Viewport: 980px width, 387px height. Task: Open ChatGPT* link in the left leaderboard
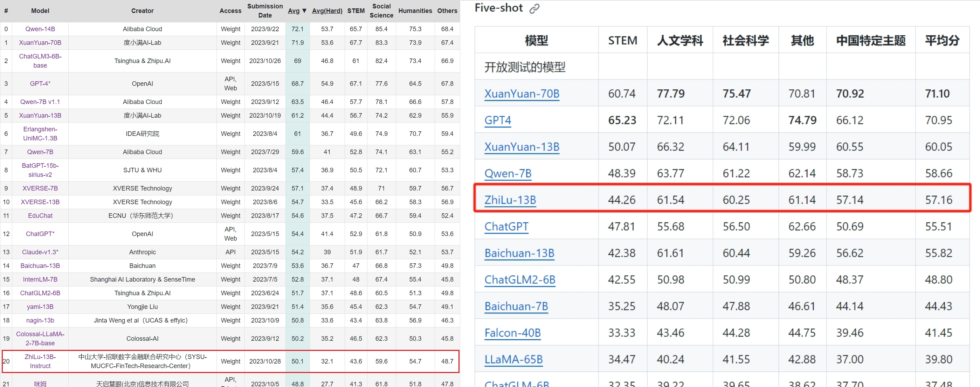point(40,234)
